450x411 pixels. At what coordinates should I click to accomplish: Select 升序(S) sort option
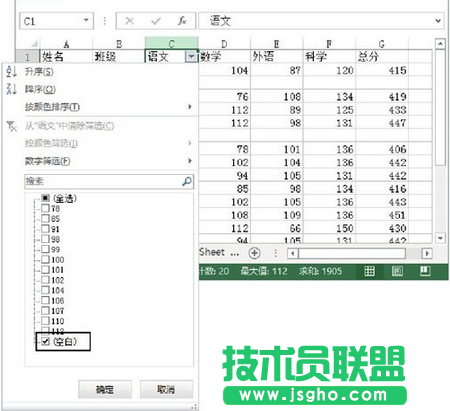[x=39, y=72]
